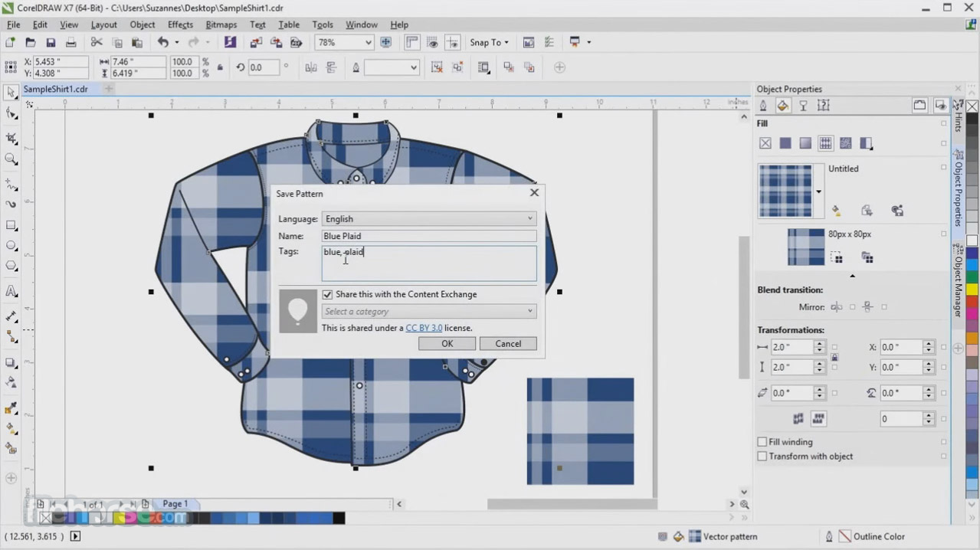Click the Print icon on the toolbar
980x550 pixels.
pyautogui.click(x=71, y=42)
